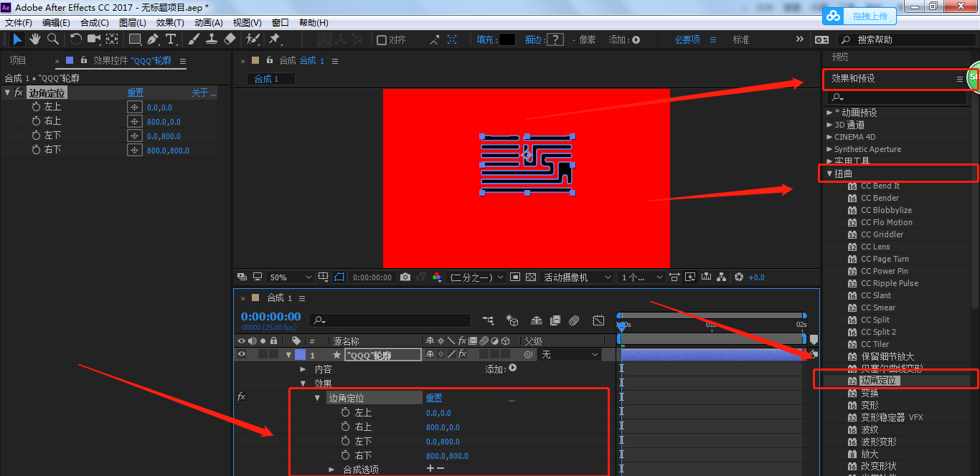
Task: Open the composition flowchart icon in viewer
Action: 723,277
